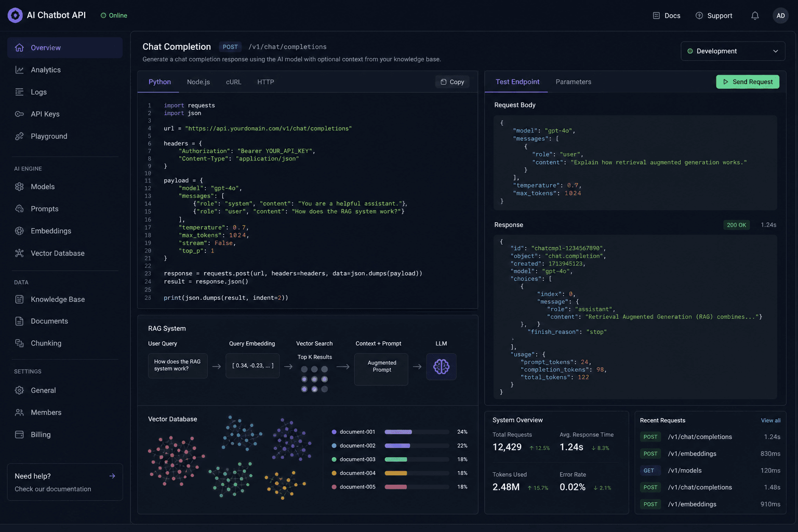Open the Overview home icon

point(19,48)
